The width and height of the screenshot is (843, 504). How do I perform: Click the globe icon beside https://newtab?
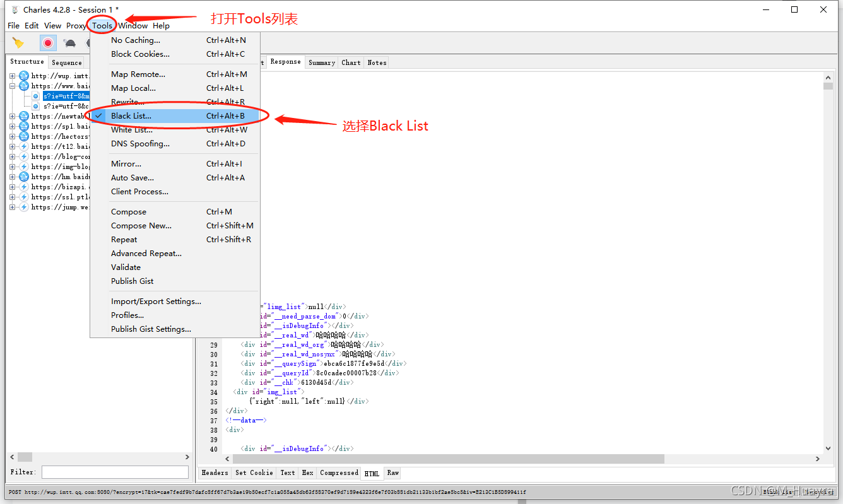click(x=24, y=116)
